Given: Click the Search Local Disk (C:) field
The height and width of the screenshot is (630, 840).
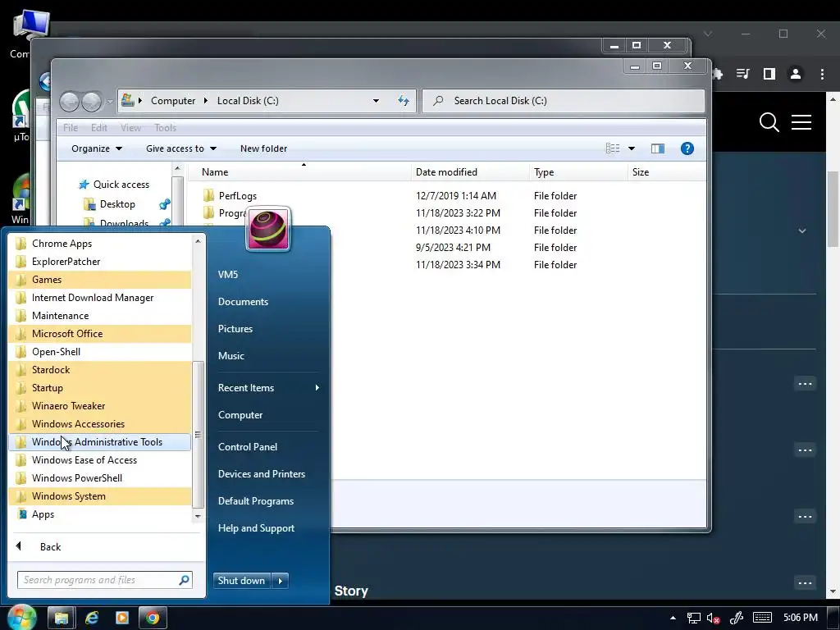Looking at the screenshot, I should pos(564,101).
